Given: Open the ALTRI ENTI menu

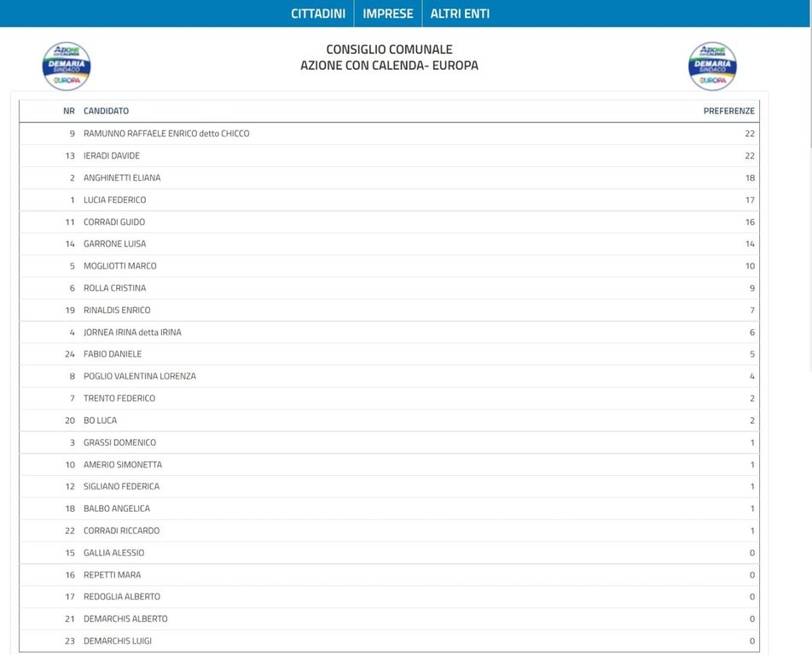Looking at the screenshot, I should click(x=460, y=14).
